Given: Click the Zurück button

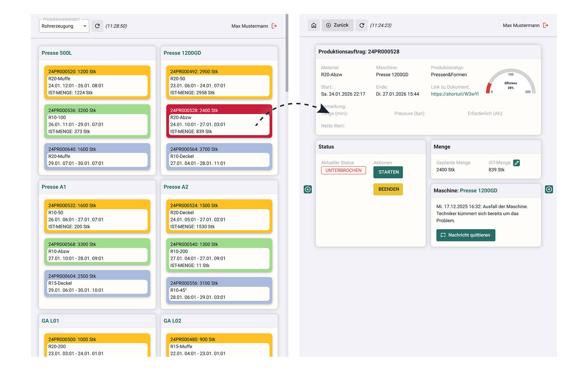Looking at the screenshot, I should click(337, 25).
